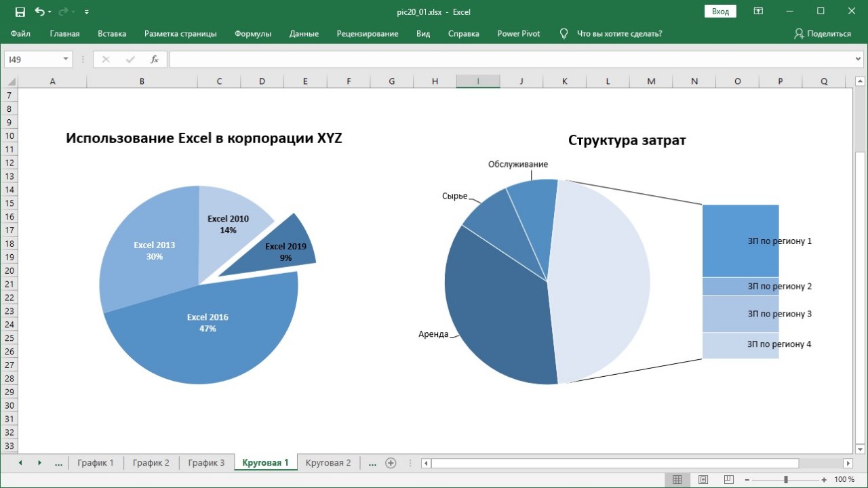Click the title 'Использование Excel в корпорации XYZ'
Viewport: 868px width, 488px height.
pyautogui.click(x=204, y=139)
